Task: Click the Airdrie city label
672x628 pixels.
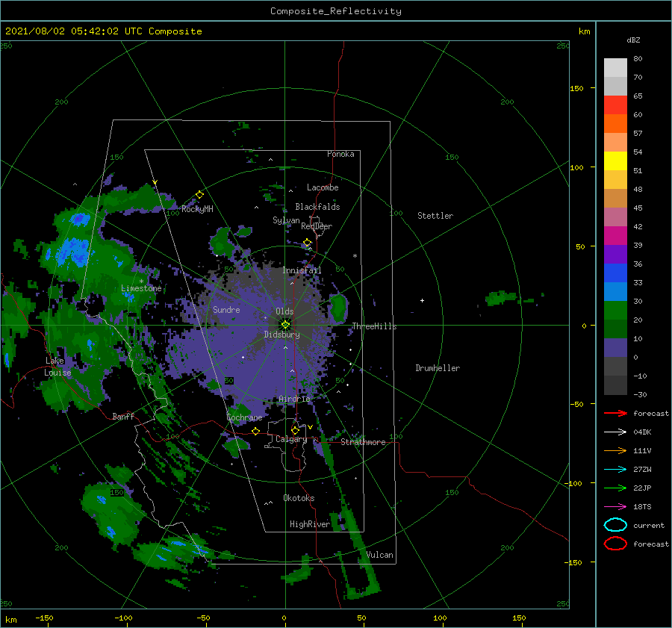Action: 294,399
